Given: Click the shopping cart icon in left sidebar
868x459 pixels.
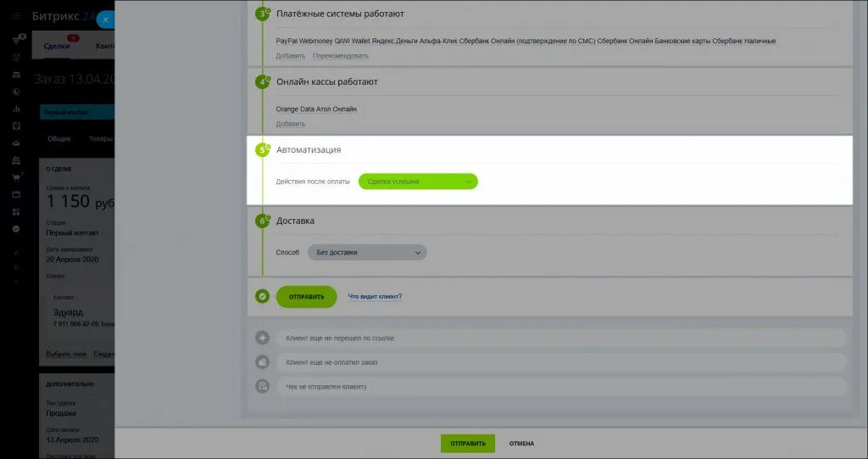Looking at the screenshot, I should coord(16,177).
